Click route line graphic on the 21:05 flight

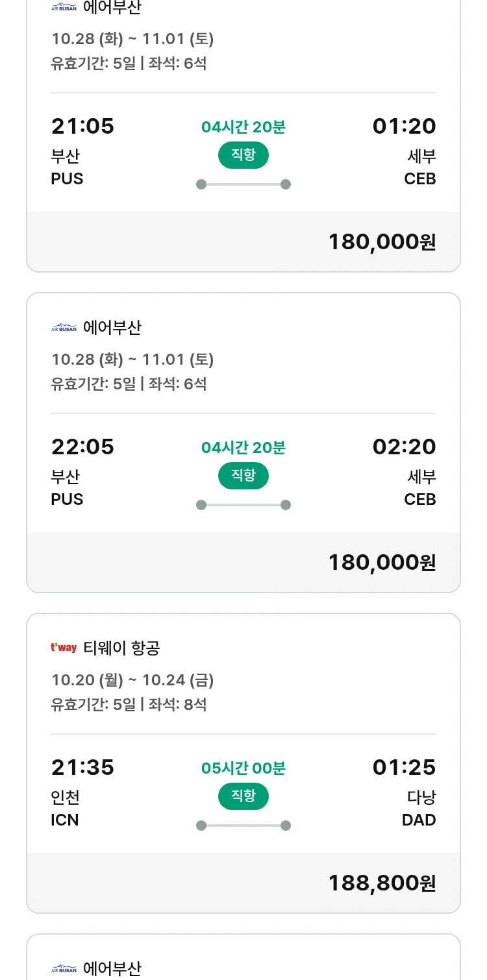[x=243, y=184]
